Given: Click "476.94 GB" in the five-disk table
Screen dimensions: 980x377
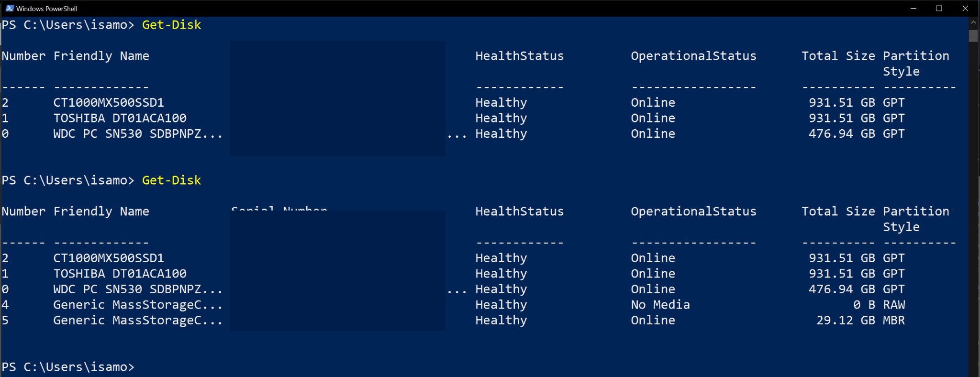Looking at the screenshot, I should [842, 289].
